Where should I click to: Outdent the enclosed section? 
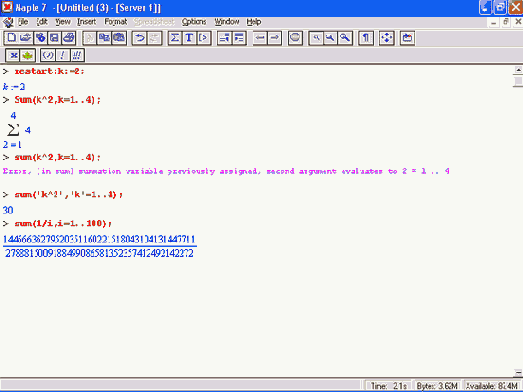point(224,38)
